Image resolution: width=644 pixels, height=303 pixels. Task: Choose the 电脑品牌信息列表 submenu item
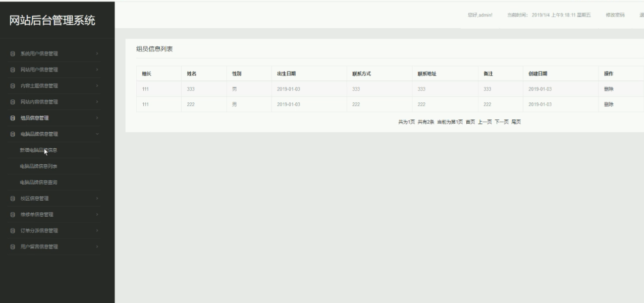[x=38, y=166]
